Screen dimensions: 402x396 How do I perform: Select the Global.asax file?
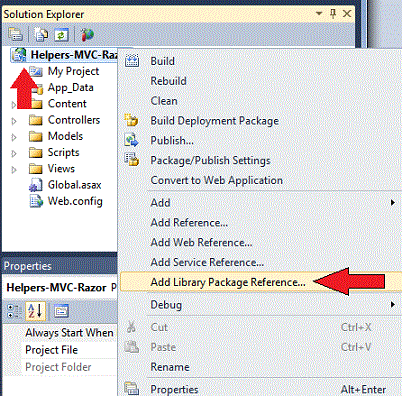75,185
